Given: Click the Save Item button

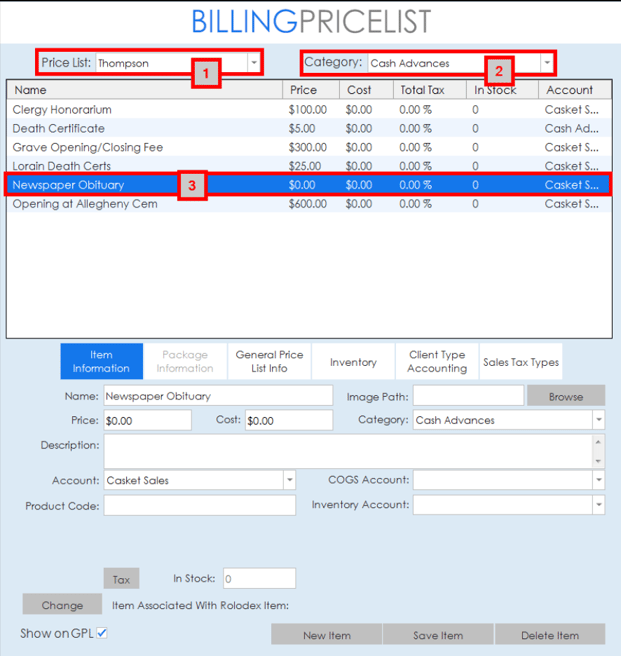Looking at the screenshot, I should pos(438,635).
